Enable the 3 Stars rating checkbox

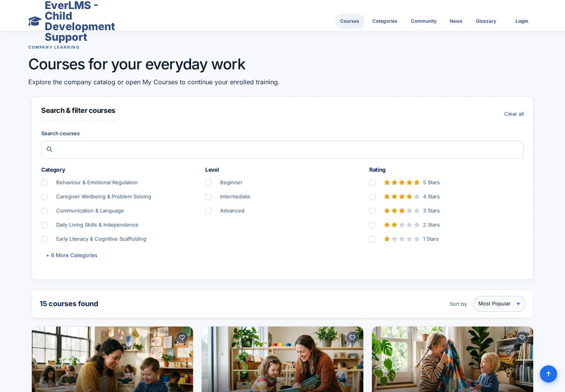click(372, 211)
